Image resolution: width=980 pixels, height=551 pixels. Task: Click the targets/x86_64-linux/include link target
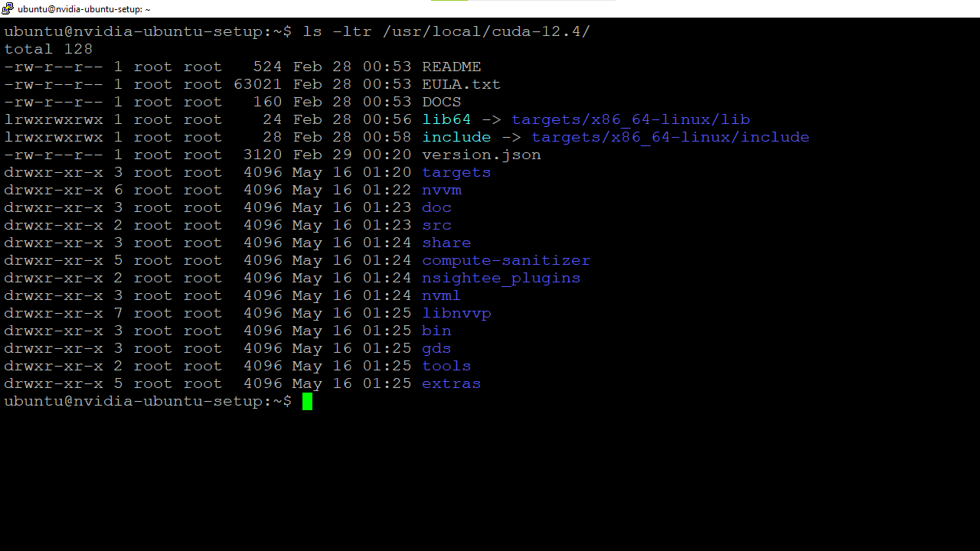(x=670, y=137)
